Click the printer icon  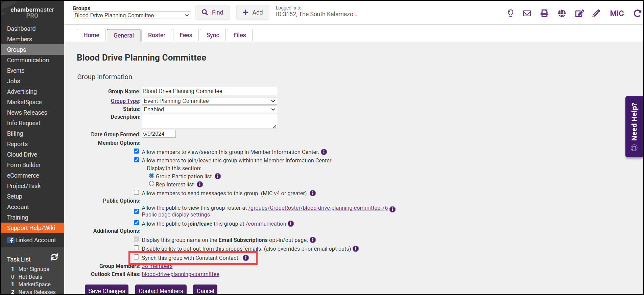(x=544, y=13)
